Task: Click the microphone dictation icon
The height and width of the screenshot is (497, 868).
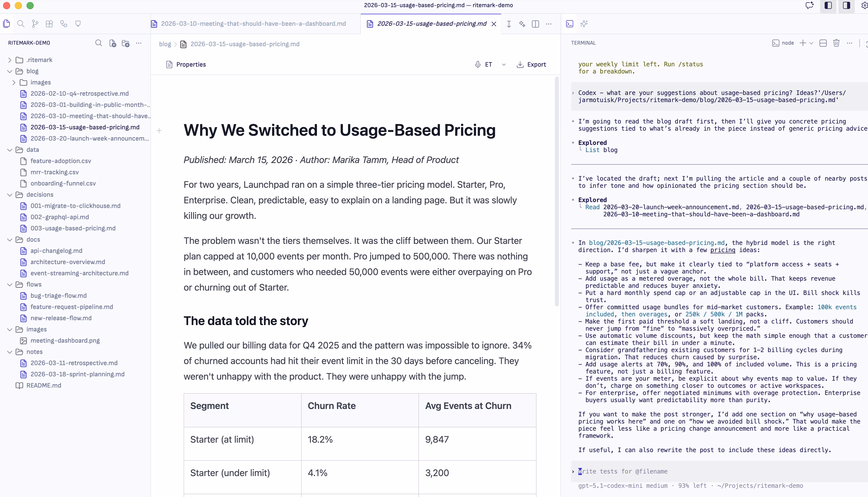Action: click(x=478, y=65)
